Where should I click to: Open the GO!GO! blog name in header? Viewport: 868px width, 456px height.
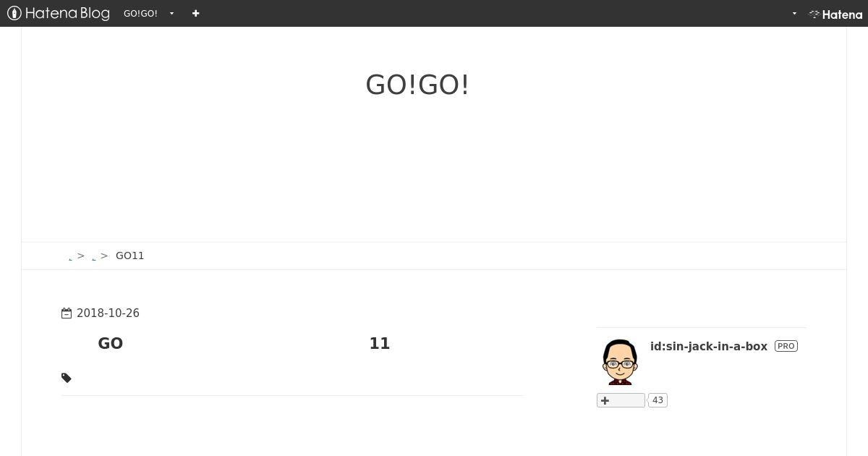140,13
